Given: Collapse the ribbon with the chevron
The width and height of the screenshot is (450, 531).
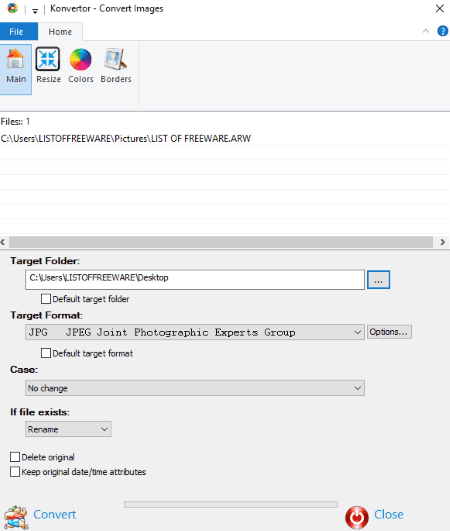Looking at the screenshot, I should (x=426, y=31).
